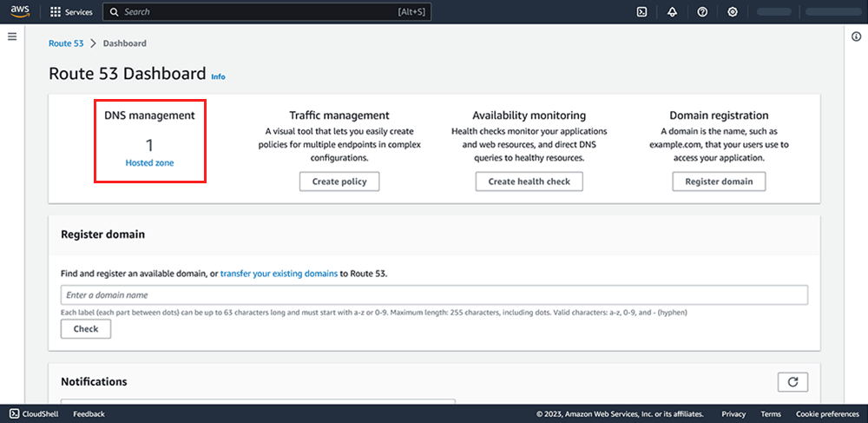Viewport: 868px width, 423px height.
Task: Open the account menu in header
Action: (832, 11)
